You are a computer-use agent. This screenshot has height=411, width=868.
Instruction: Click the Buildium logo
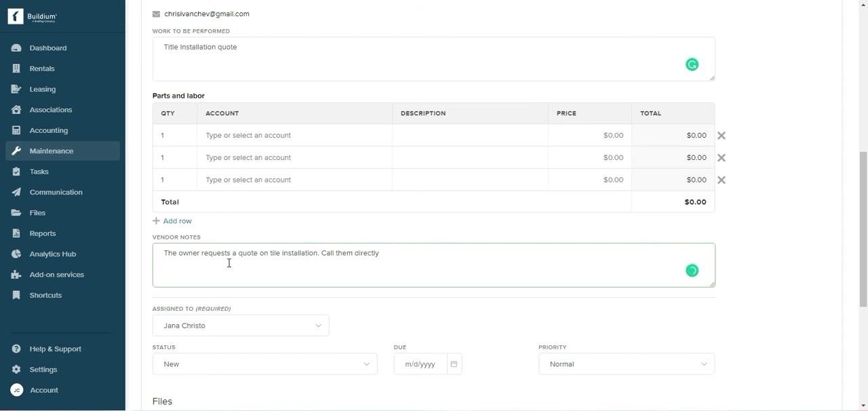tap(33, 16)
